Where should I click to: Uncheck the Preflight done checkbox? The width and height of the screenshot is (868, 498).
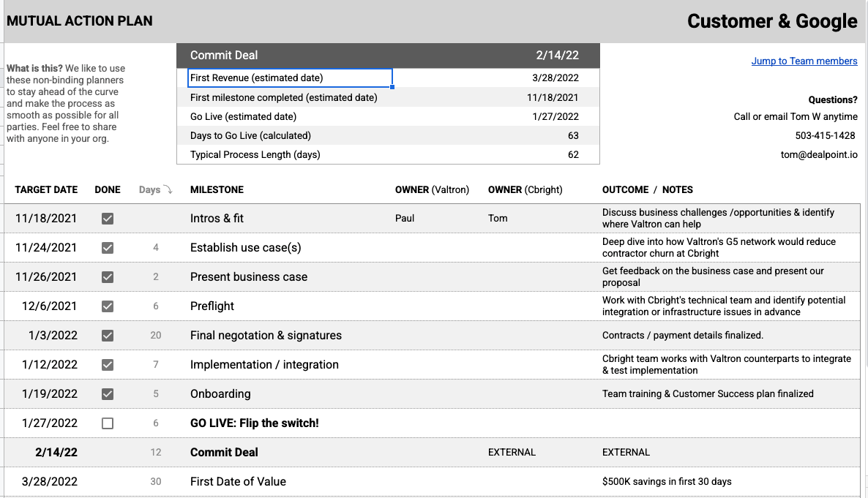[108, 306]
